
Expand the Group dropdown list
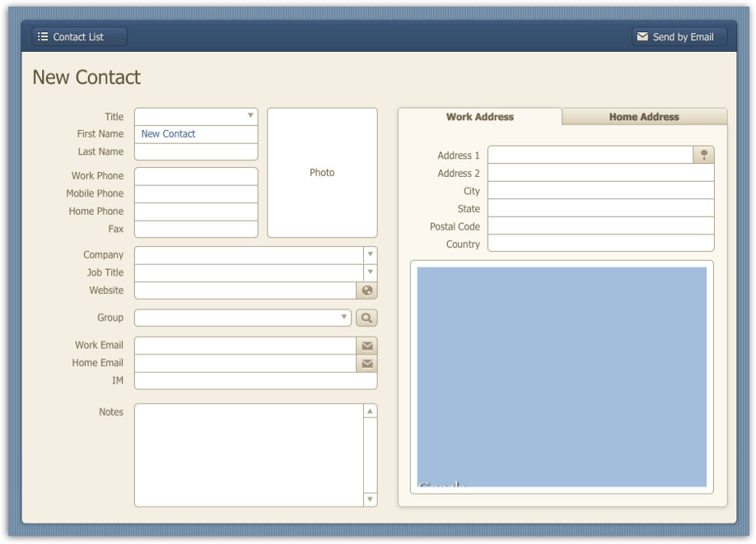tap(344, 318)
